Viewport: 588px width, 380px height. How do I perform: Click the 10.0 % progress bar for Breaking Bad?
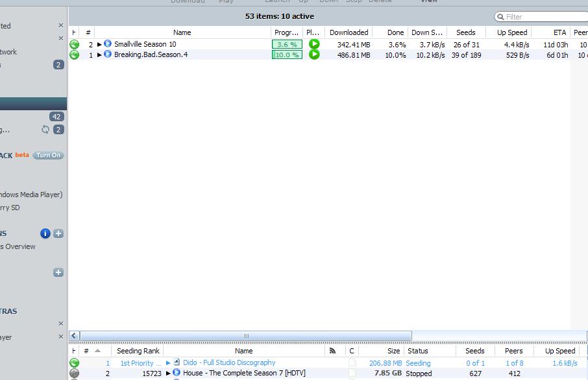[x=287, y=54]
